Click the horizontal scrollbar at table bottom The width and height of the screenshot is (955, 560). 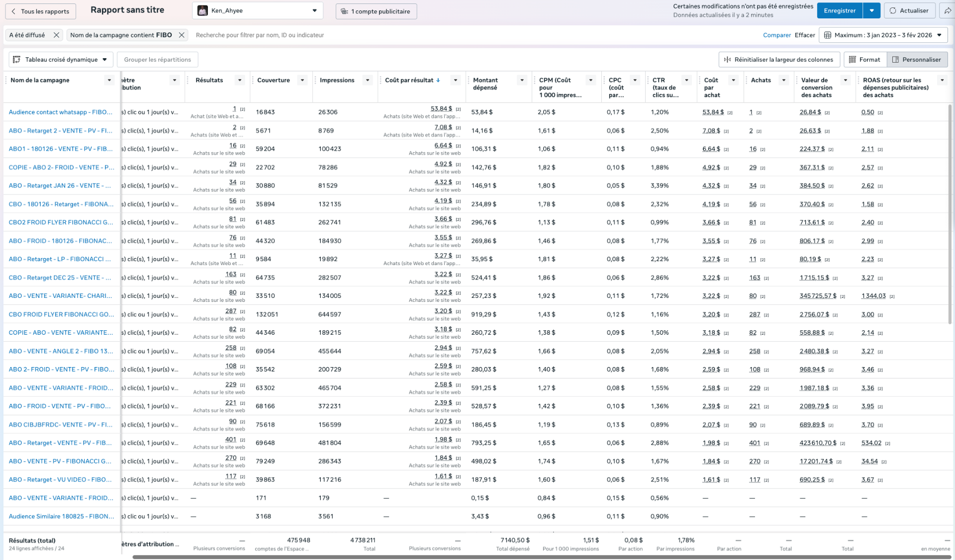pos(542,557)
